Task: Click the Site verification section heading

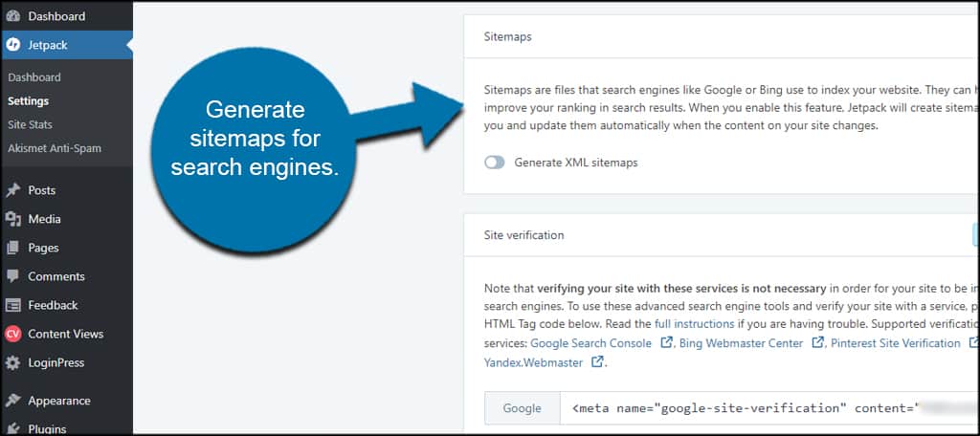Action: click(523, 235)
